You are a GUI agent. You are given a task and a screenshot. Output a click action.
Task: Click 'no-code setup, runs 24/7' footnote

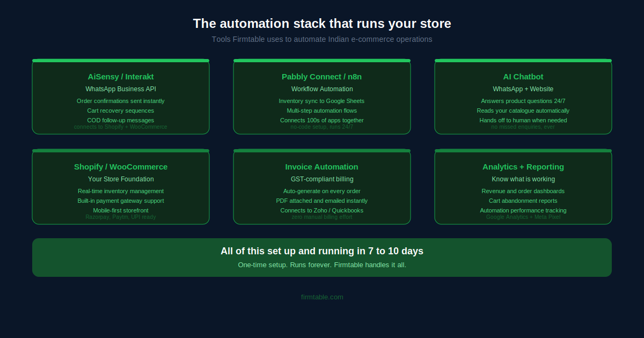click(322, 127)
